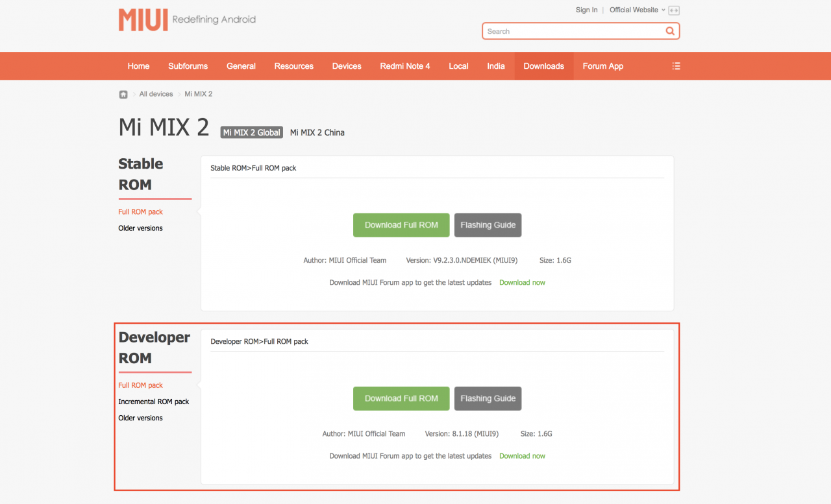Click the Stable ROM section heading
The width and height of the screenshot is (831, 504).
[x=141, y=174]
